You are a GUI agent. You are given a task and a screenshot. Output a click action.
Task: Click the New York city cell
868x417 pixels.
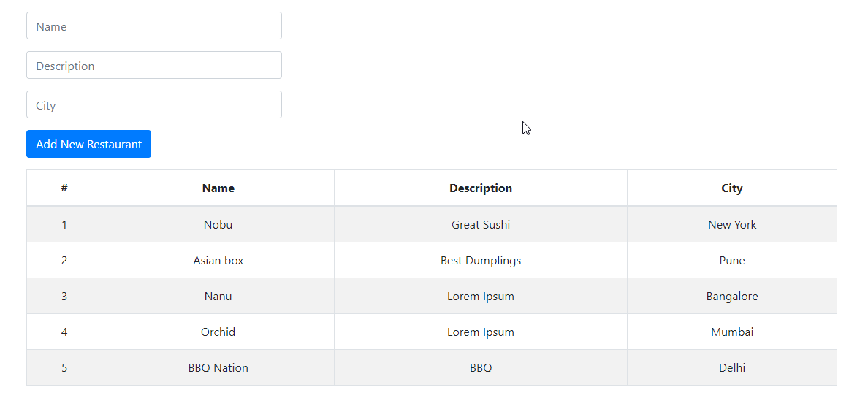pos(731,224)
